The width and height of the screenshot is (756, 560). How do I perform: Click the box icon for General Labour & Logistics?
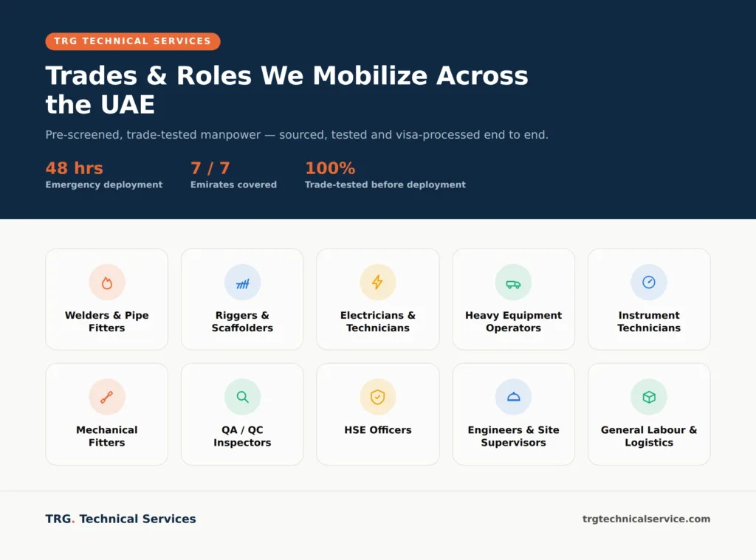(x=649, y=397)
